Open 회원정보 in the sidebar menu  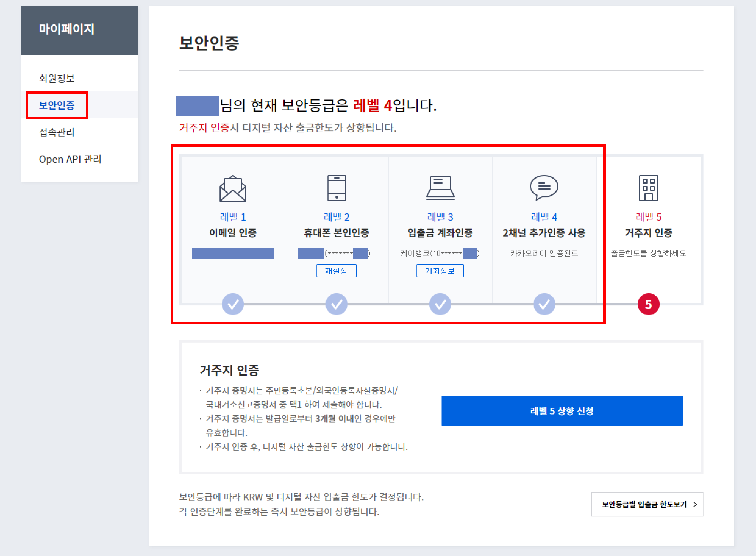pyautogui.click(x=57, y=78)
